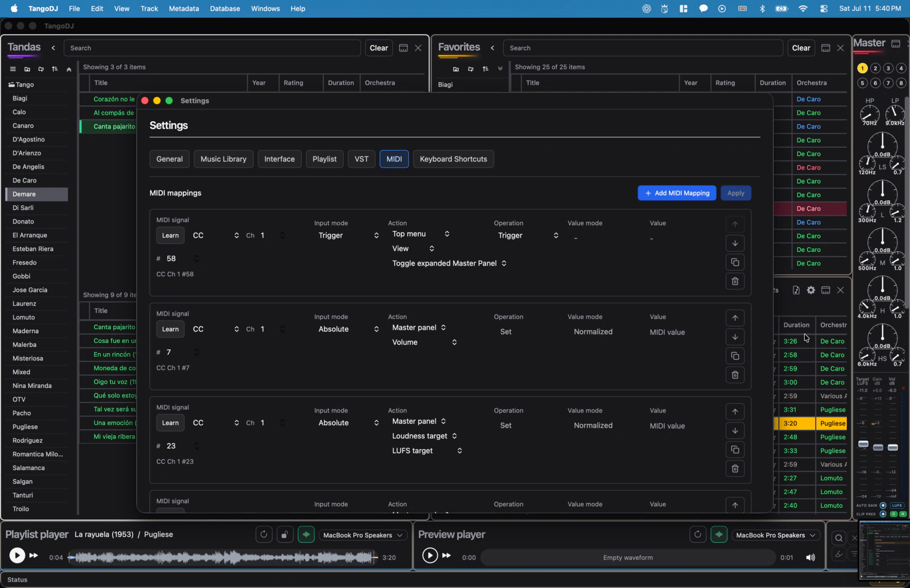The width and height of the screenshot is (910, 588).
Task: Toggle the AUTO GAIN switch
Action: [x=883, y=506]
